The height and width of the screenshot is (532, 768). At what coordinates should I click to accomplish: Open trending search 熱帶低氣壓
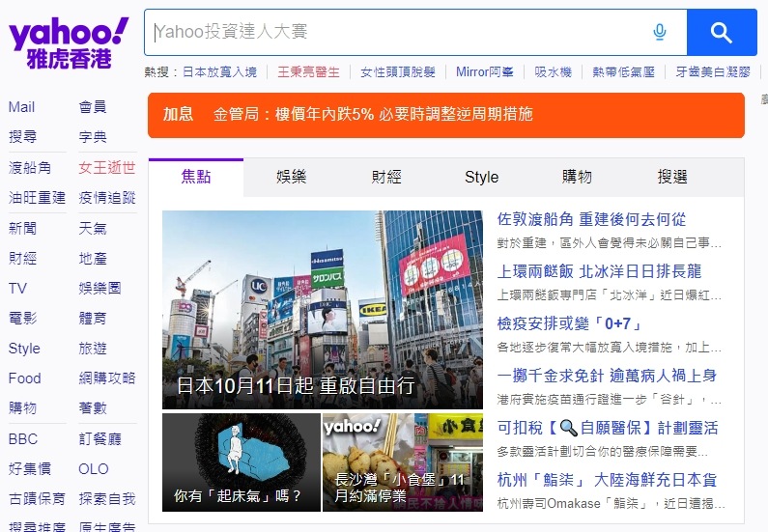(x=623, y=72)
